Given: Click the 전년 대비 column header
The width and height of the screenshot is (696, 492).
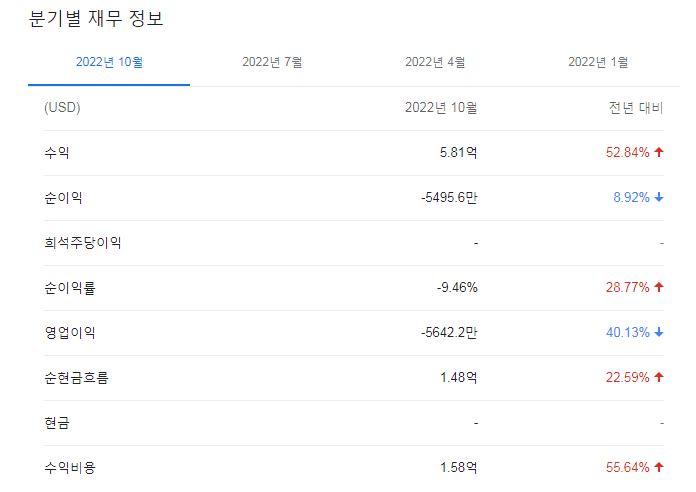Looking at the screenshot, I should 636,107.
